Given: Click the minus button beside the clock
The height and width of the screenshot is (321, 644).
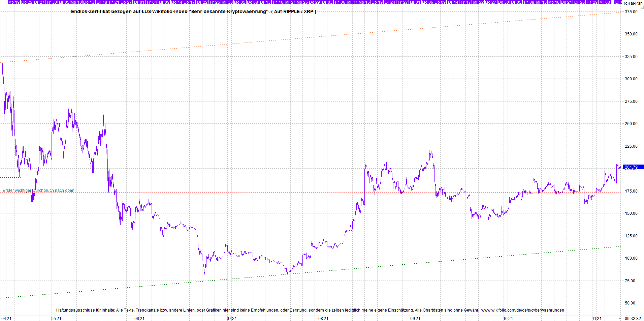Looking at the screenshot, I should [x=620, y=318].
